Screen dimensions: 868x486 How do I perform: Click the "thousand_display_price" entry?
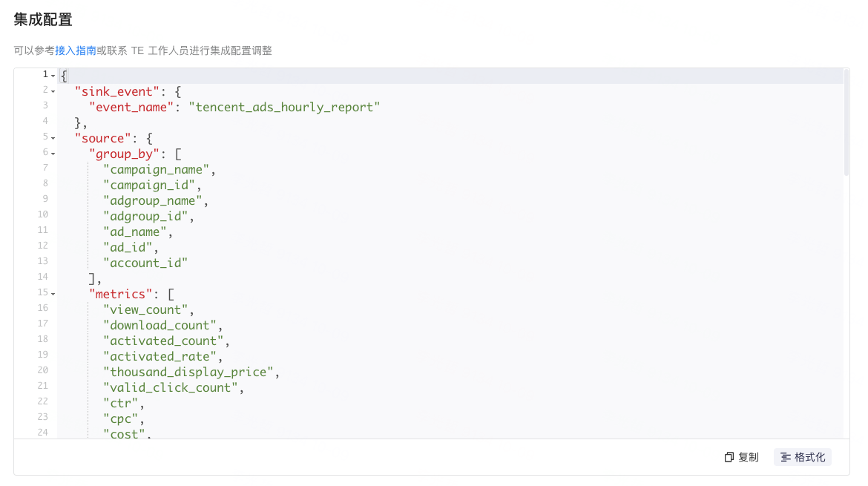click(x=188, y=372)
